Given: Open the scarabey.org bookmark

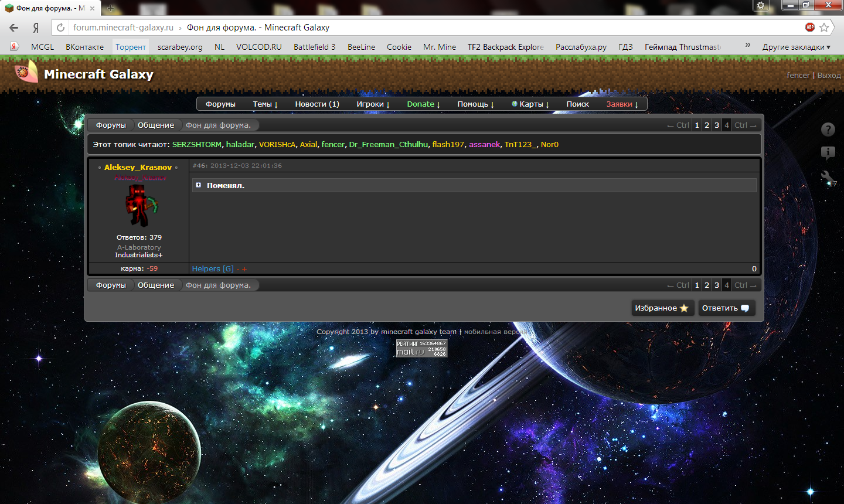Looking at the screenshot, I should [x=180, y=47].
